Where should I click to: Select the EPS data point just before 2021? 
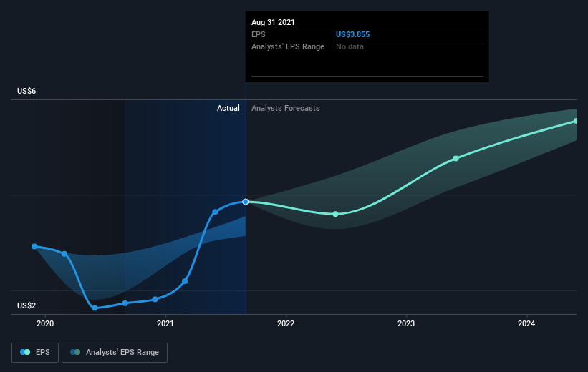point(155,299)
